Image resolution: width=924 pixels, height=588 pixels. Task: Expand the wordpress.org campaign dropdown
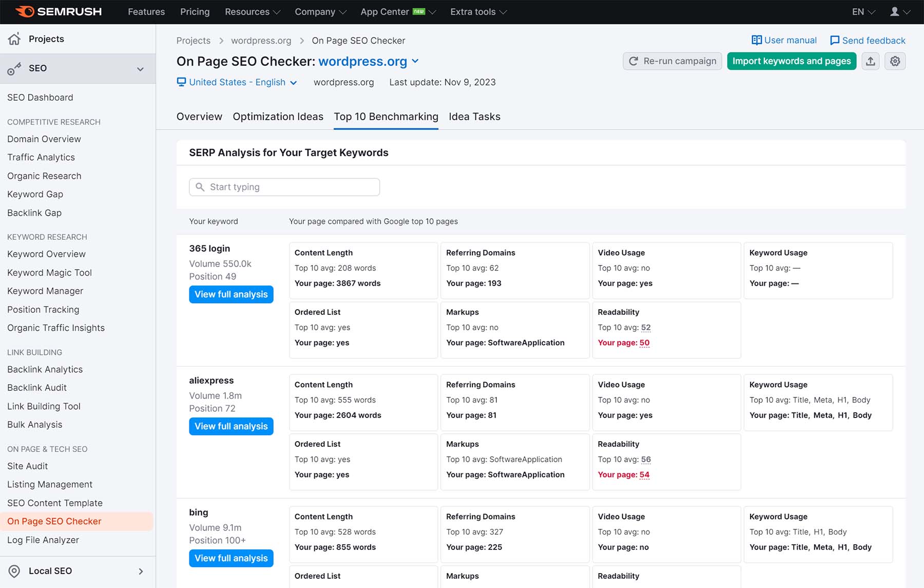pyautogui.click(x=415, y=62)
